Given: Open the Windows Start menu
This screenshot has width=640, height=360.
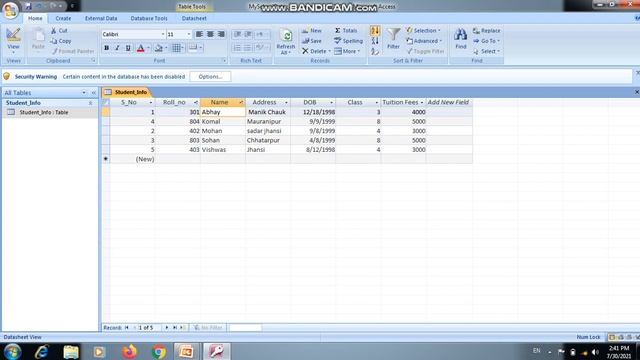Looking at the screenshot, I should point(12,351).
